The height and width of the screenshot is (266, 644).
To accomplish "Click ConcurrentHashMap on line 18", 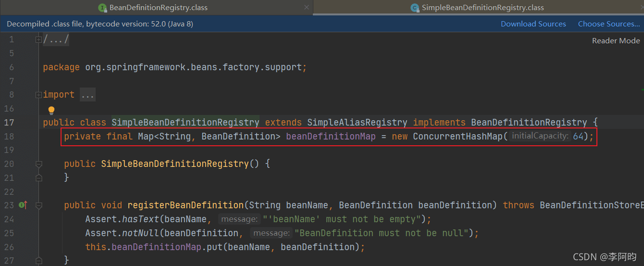I will click(458, 136).
